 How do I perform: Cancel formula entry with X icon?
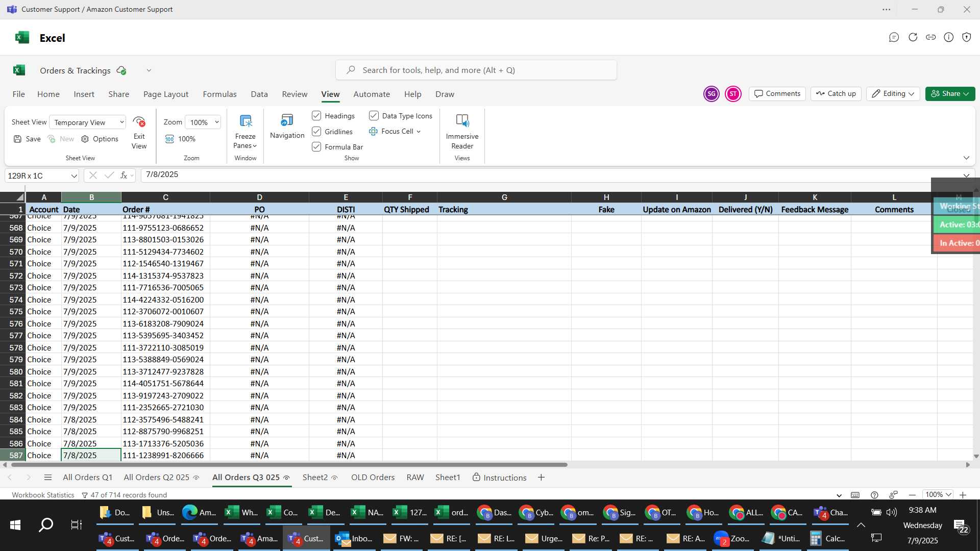[93, 176]
